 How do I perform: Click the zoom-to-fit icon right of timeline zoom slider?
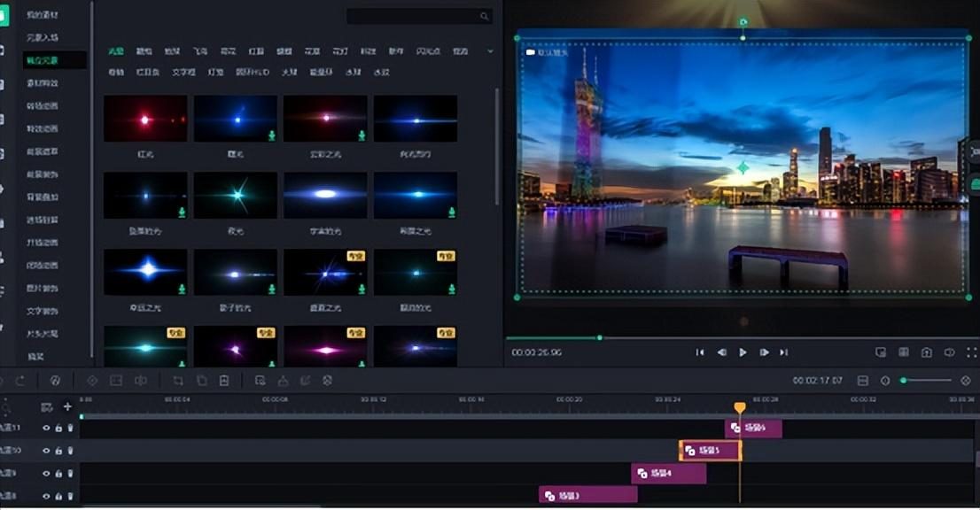(x=966, y=380)
